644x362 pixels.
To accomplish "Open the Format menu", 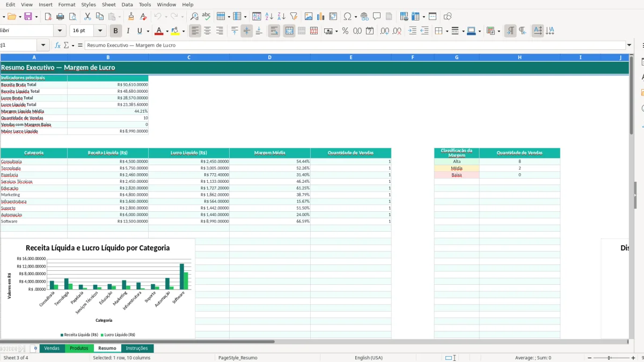I will click(x=67, y=4).
